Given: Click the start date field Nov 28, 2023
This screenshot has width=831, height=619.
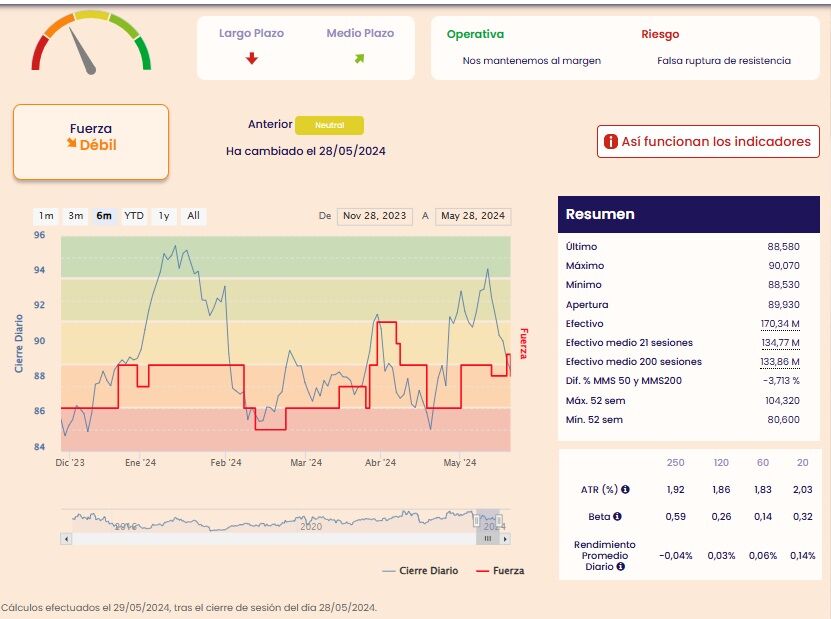Looking at the screenshot, I should [x=375, y=216].
